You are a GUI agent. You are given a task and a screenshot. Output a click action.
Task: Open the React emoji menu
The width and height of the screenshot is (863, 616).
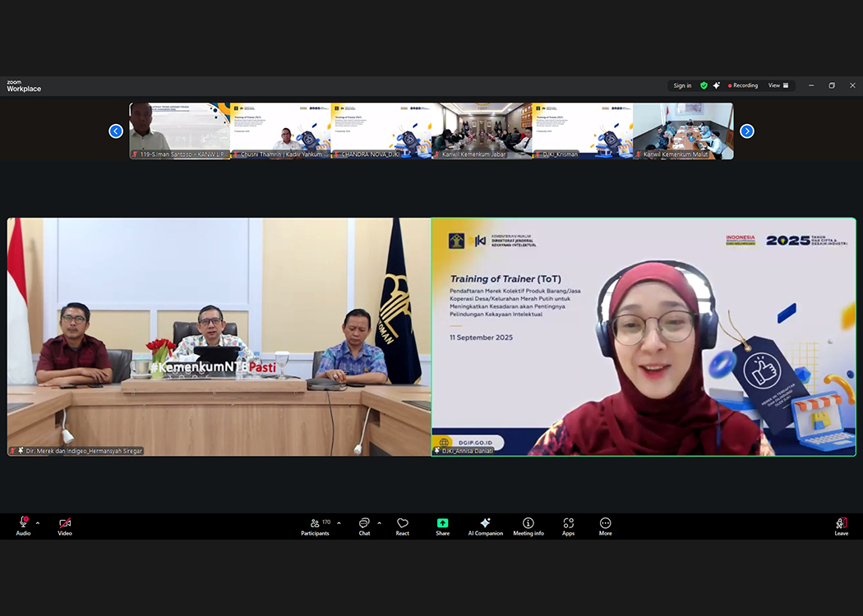[403, 526]
